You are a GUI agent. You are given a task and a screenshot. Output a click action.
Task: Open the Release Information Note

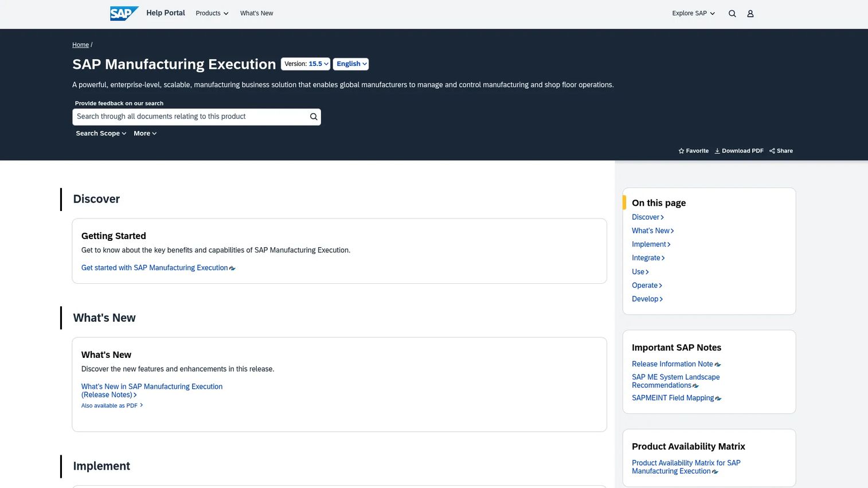(676, 364)
